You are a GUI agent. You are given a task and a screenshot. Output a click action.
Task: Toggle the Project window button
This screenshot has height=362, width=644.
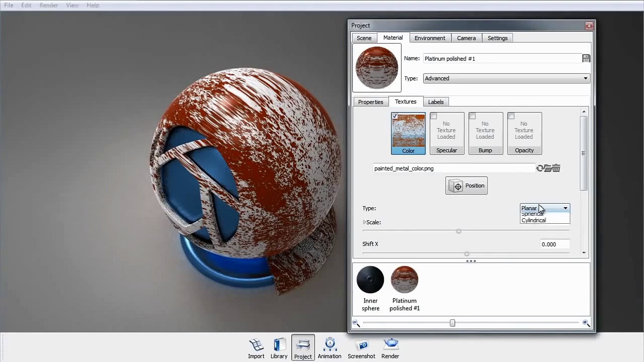[303, 348]
